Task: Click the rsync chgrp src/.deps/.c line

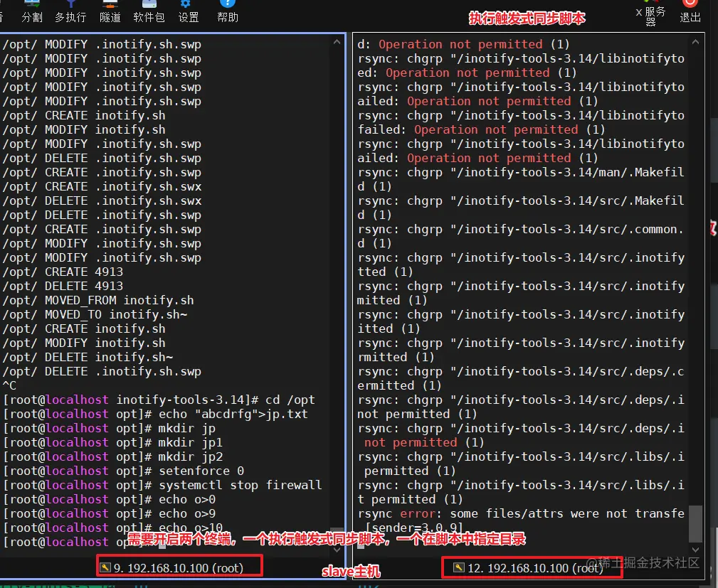Action: point(521,371)
